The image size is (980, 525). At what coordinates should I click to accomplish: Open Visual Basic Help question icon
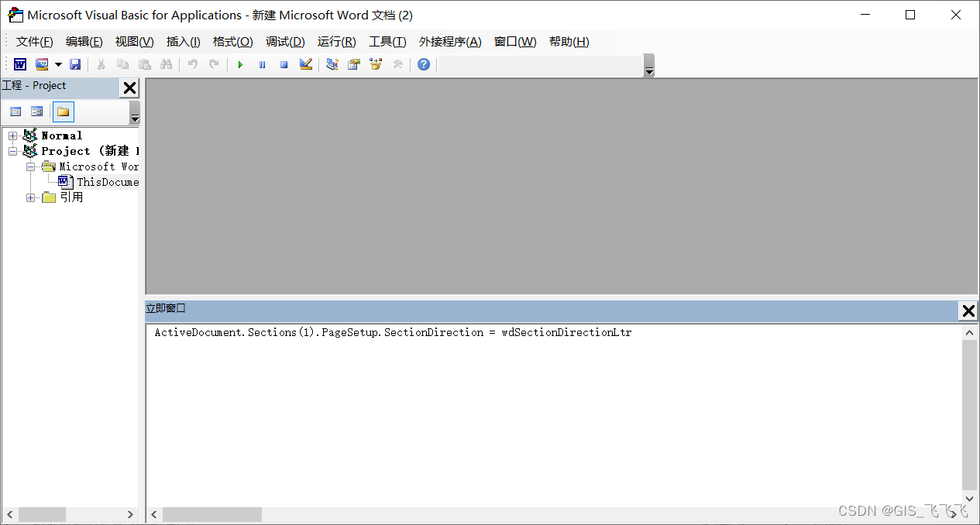point(424,64)
